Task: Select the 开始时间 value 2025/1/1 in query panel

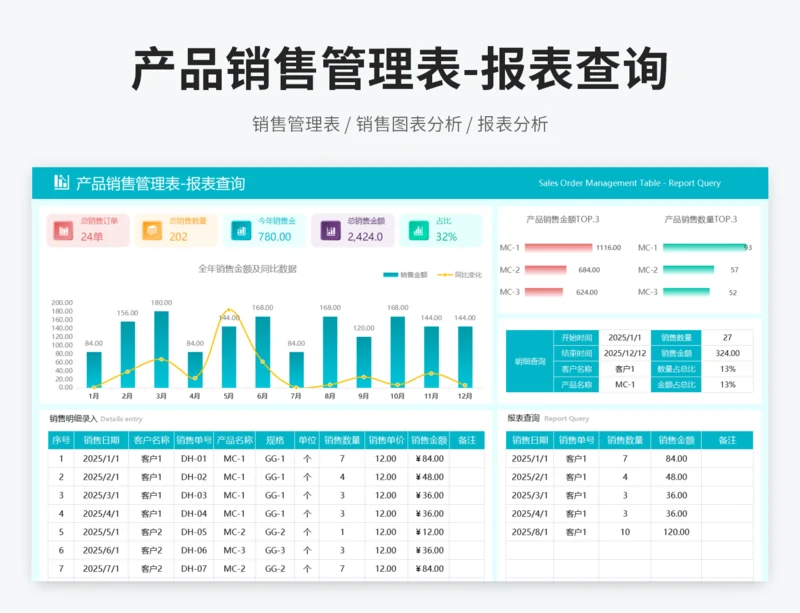Action: click(x=624, y=337)
